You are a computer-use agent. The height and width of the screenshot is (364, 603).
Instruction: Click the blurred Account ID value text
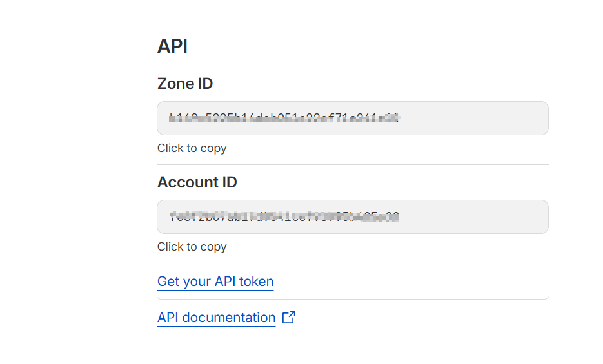(x=284, y=216)
